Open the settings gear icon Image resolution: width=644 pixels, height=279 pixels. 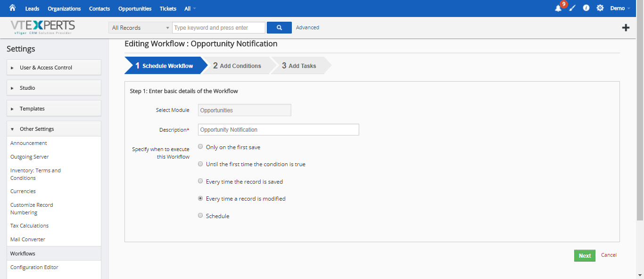(x=600, y=8)
